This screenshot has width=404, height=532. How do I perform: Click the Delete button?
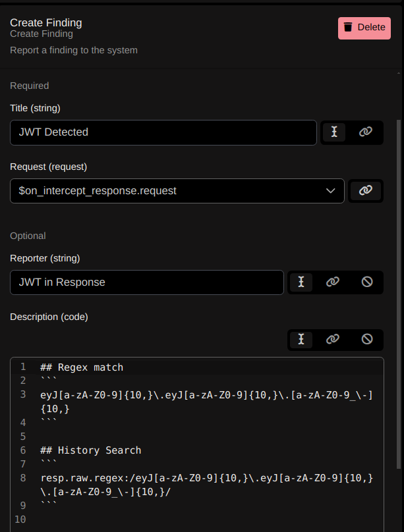(364, 28)
